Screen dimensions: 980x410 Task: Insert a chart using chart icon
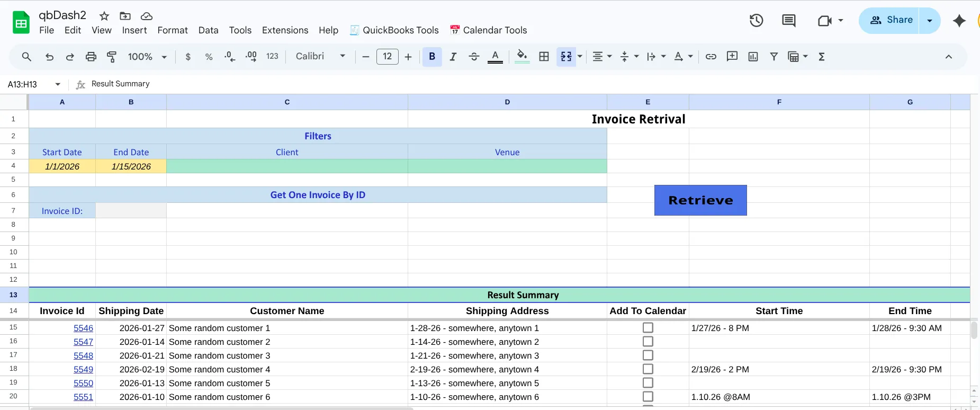pos(753,57)
